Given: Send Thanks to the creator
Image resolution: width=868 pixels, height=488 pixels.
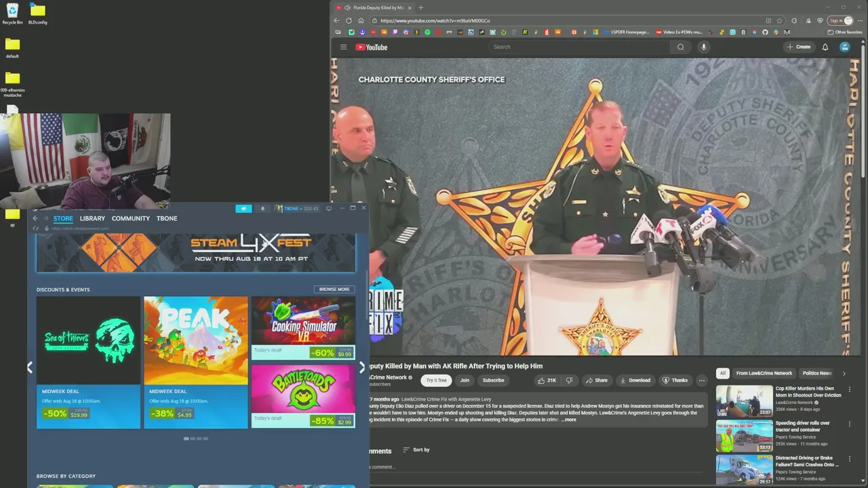Looking at the screenshot, I should point(675,380).
